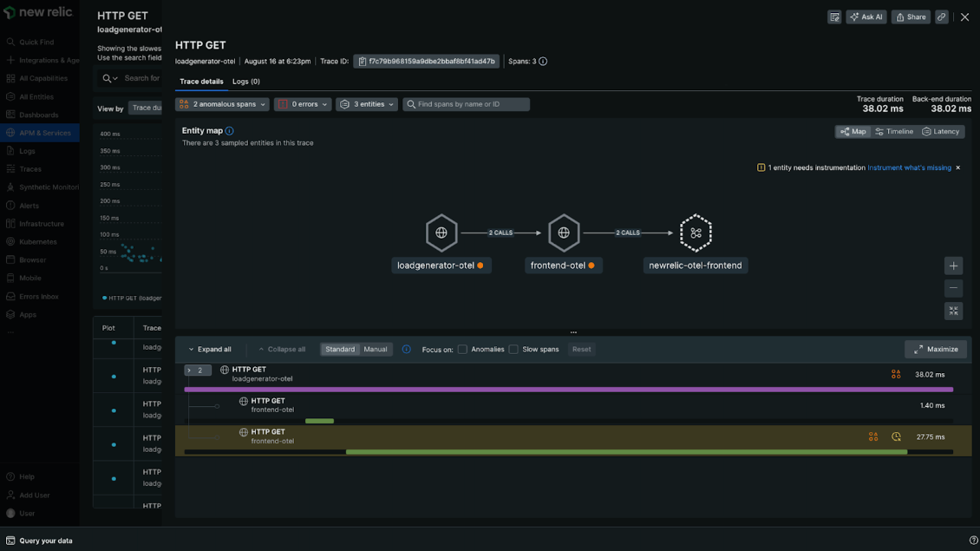This screenshot has width=980, height=551.
Task: Open APM & Services section
Action: tap(39, 133)
